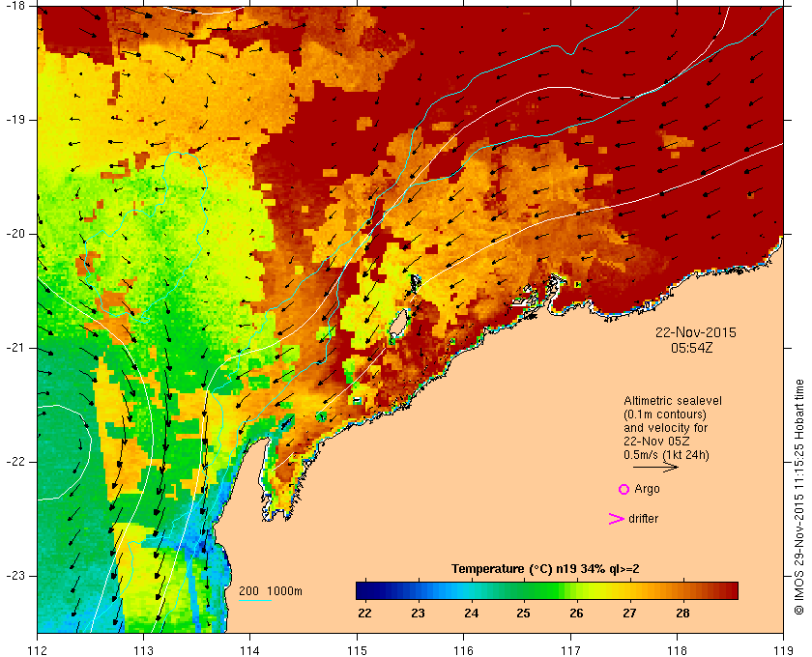Image resolution: width=812 pixels, height=657 pixels.
Task: Click the color bar tick label 24
Action: (x=471, y=613)
